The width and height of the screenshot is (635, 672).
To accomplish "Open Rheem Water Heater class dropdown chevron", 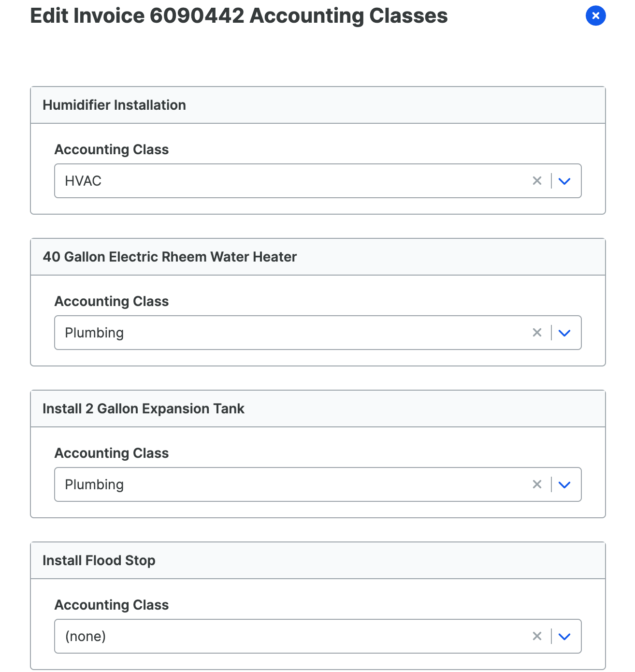I will [564, 333].
